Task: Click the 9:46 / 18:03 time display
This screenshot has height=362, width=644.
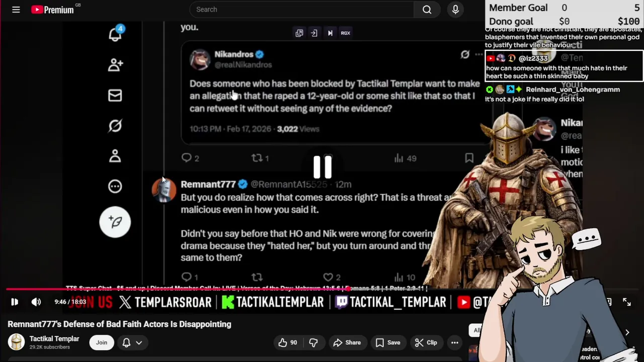Action: (x=70, y=302)
